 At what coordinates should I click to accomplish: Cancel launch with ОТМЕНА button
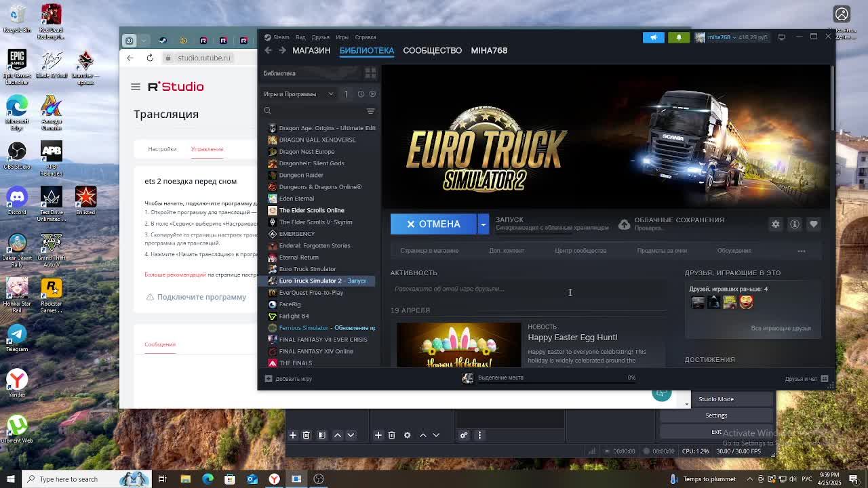pos(433,224)
